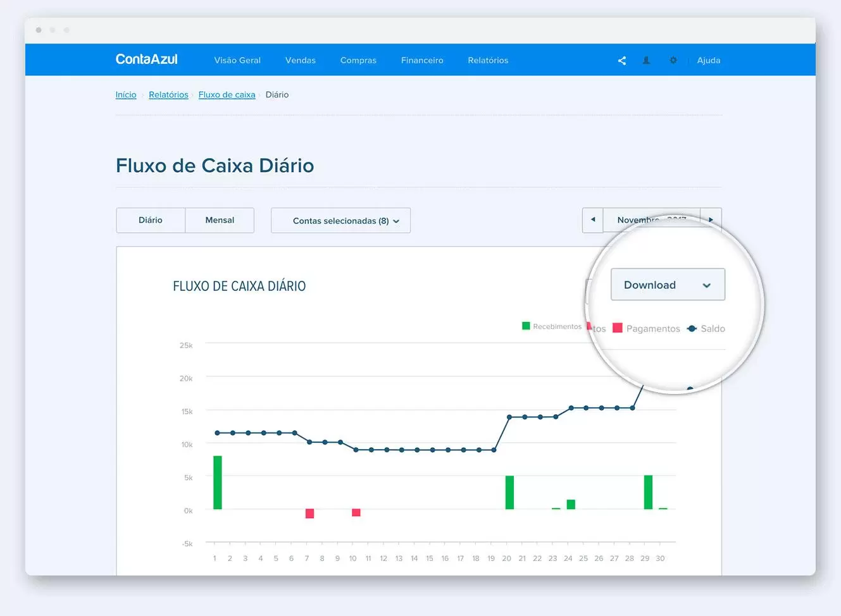Click the Saldo point on day 1
This screenshot has width=841, height=616.
[x=218, y=433]
